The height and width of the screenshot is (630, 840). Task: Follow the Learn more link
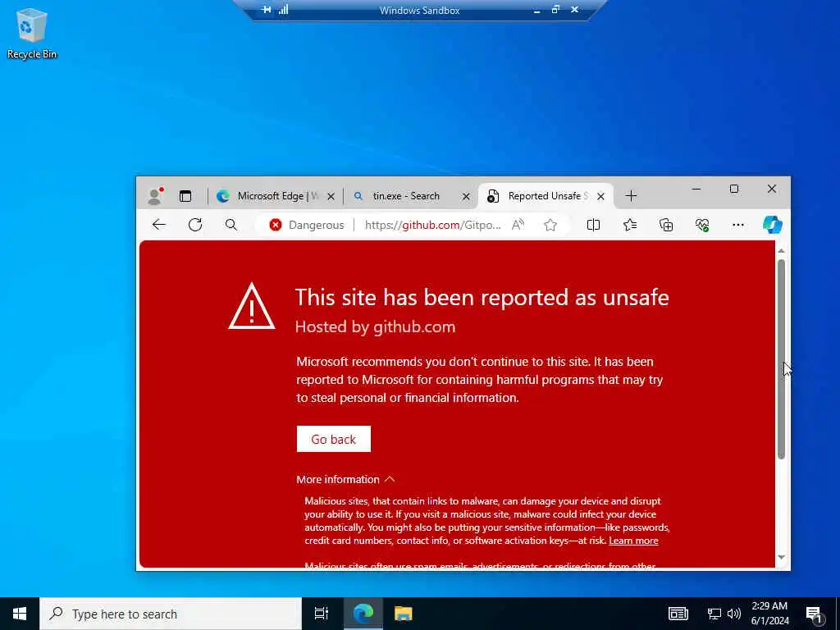tap(634, 541)
